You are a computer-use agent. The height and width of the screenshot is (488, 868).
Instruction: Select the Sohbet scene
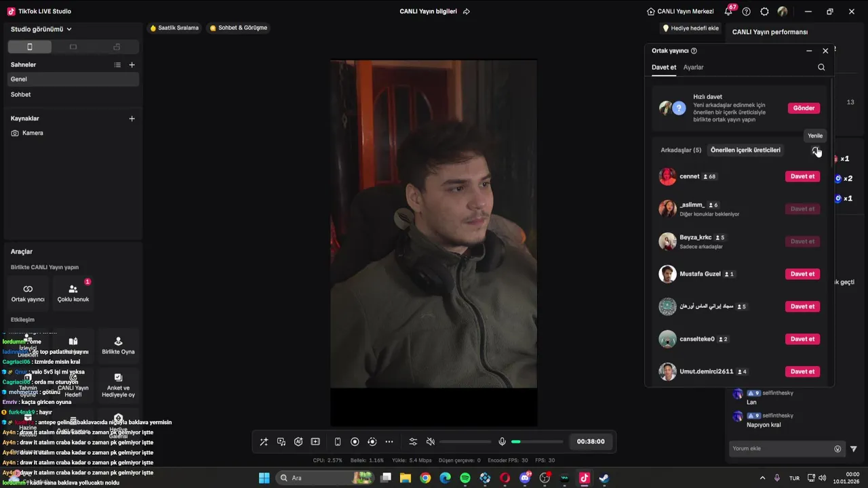[73, 94]
